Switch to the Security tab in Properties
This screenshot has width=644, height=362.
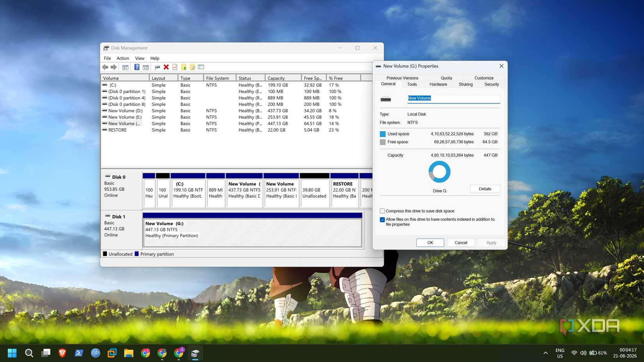point(492,84)
